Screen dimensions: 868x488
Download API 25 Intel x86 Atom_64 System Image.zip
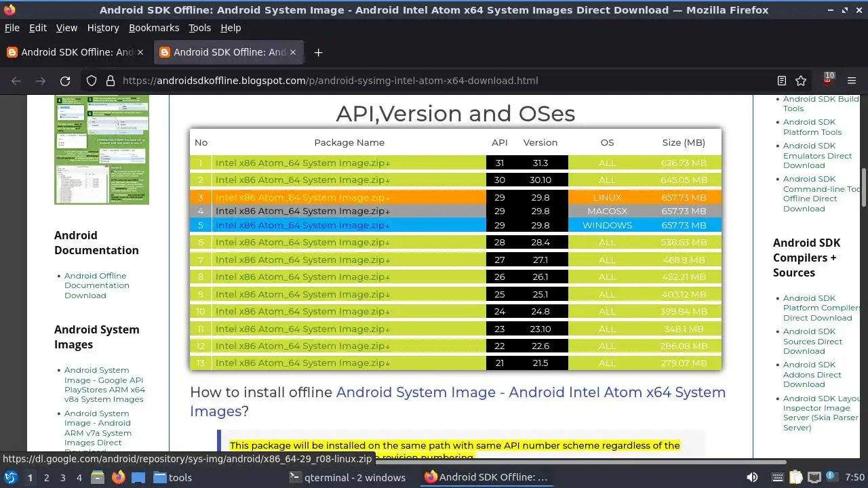tap(302, 294)
